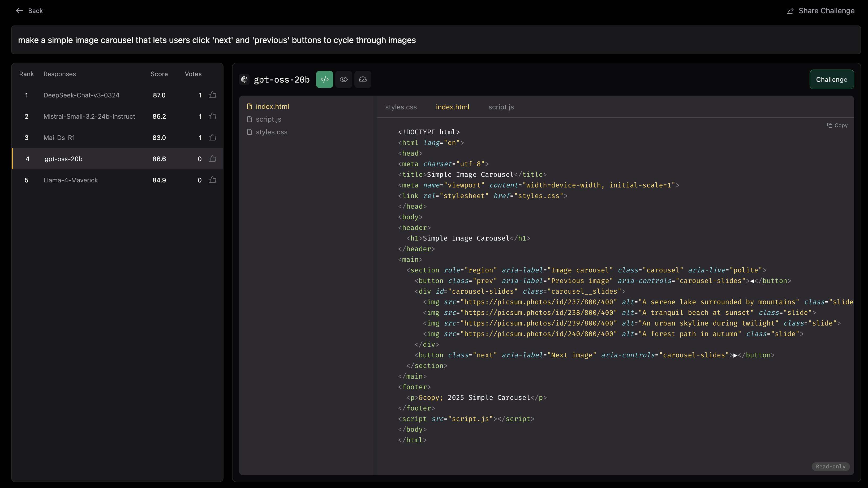Upvote the DeepSeek-Chat-v3-0324 response
Viewport: 868px width, 488px height.
(212, 95)
